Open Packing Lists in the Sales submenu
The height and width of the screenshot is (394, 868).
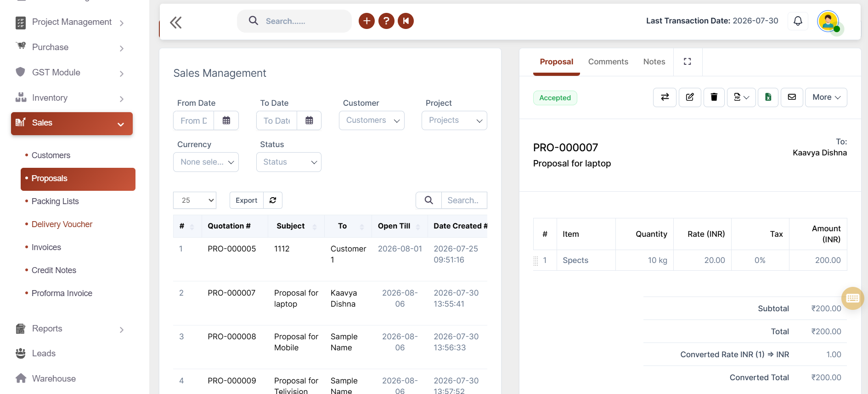(x=55, y=201)
